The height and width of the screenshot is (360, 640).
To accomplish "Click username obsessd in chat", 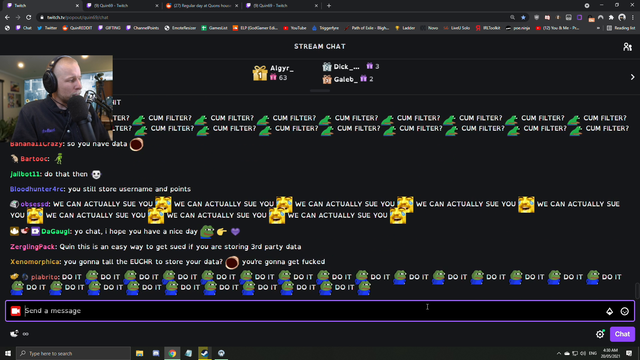I will click(x=35, y=204).
